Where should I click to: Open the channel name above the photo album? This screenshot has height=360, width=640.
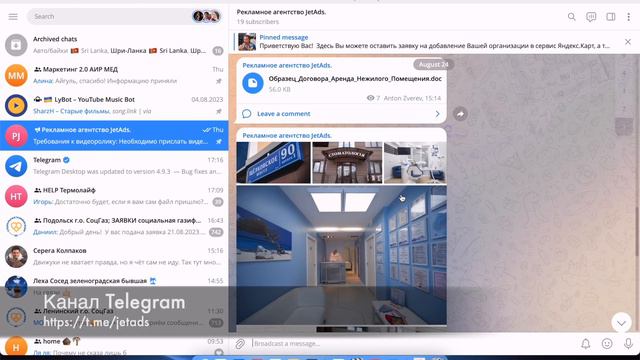287,136
